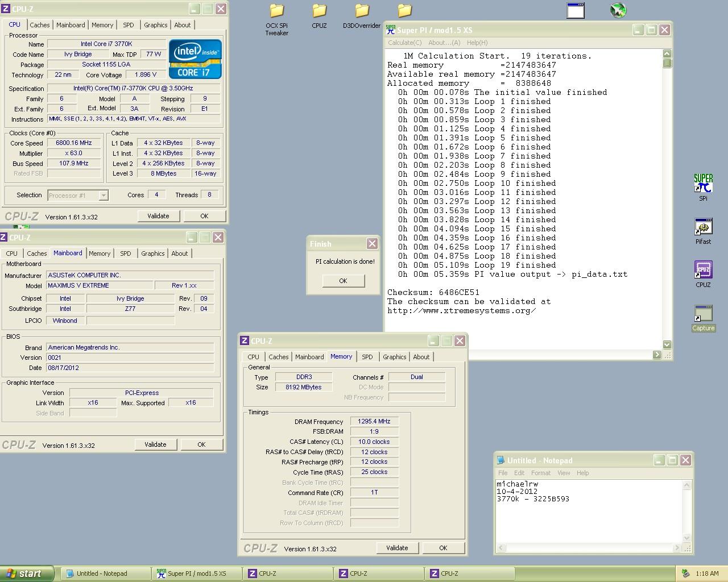Click the 3770k - 3225B593 line in Notepad
728x582 pixels.
(x=533, y=499)
